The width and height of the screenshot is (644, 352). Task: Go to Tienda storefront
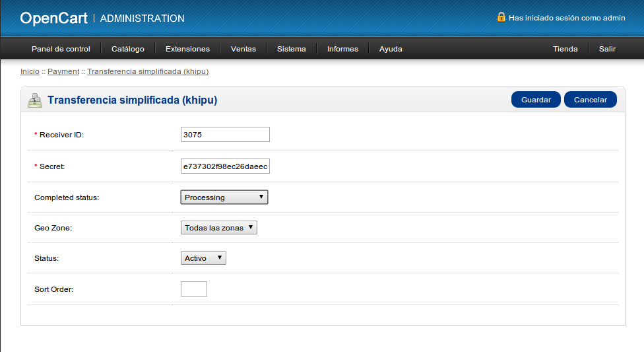pyautogui.click(x=565, y=49)
